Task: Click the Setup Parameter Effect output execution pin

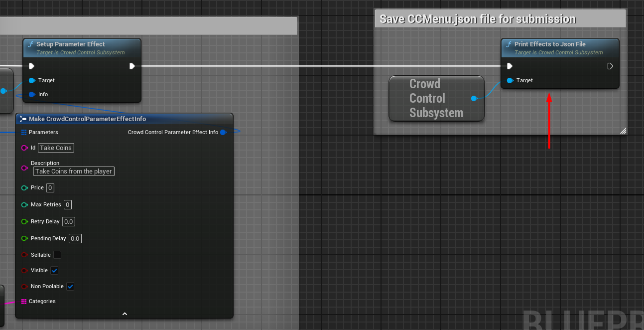Action: click(x=132, y=66)
